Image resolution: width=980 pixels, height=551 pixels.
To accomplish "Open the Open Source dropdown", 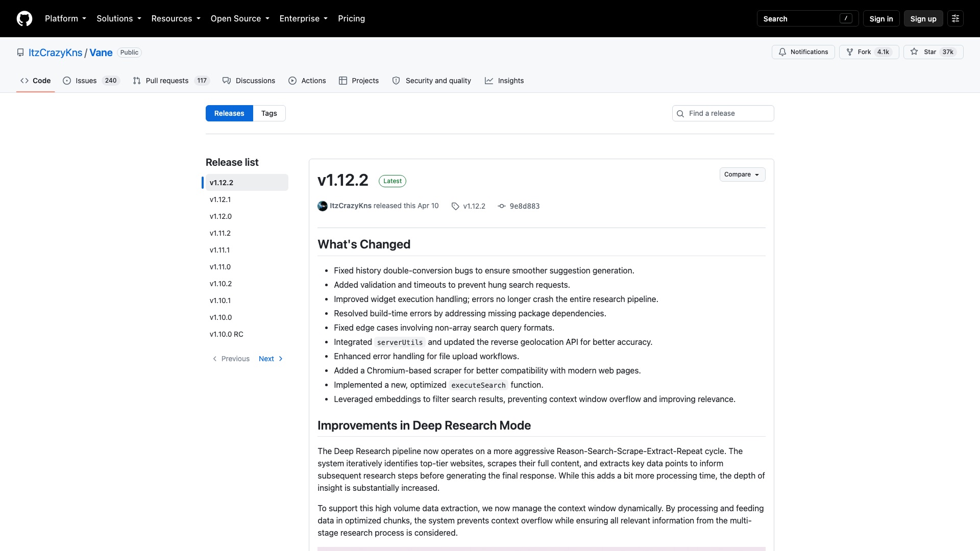I will [x=240, y=18].
